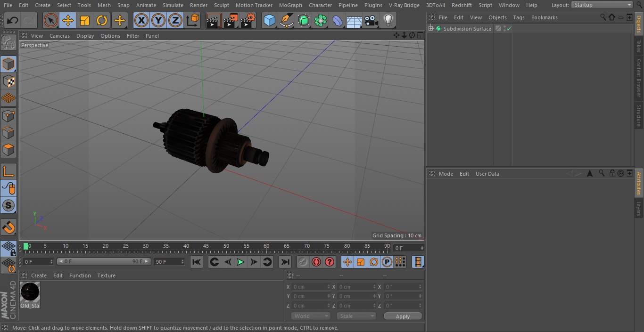Toggle Enable Snap magnet
Image resolution: width=644 pixels, height=332 pixels.
pyautogui.click(x=8, y=227)
